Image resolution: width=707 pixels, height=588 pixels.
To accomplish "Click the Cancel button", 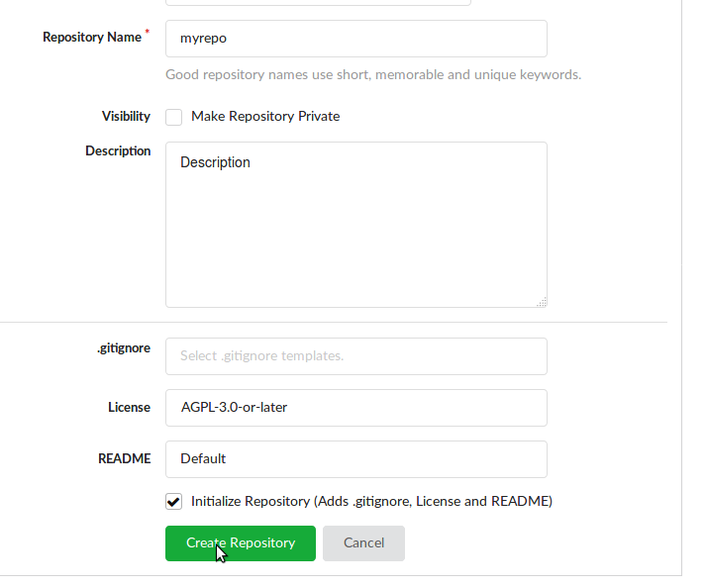I will coord(363,543).
